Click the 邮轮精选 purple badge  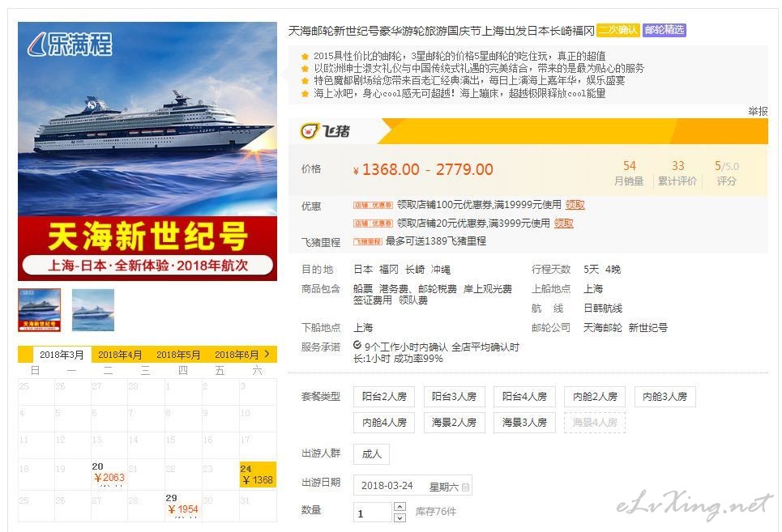point(664,30)
